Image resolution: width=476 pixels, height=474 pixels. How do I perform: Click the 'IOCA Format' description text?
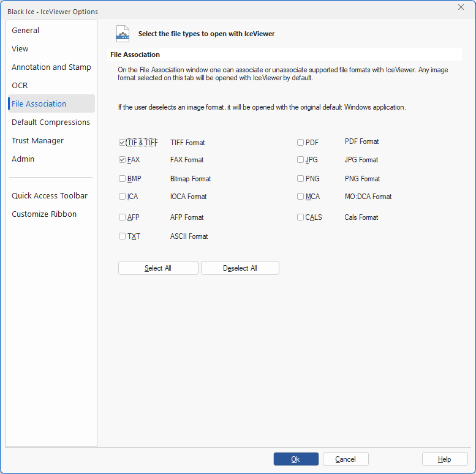[188, 197]
